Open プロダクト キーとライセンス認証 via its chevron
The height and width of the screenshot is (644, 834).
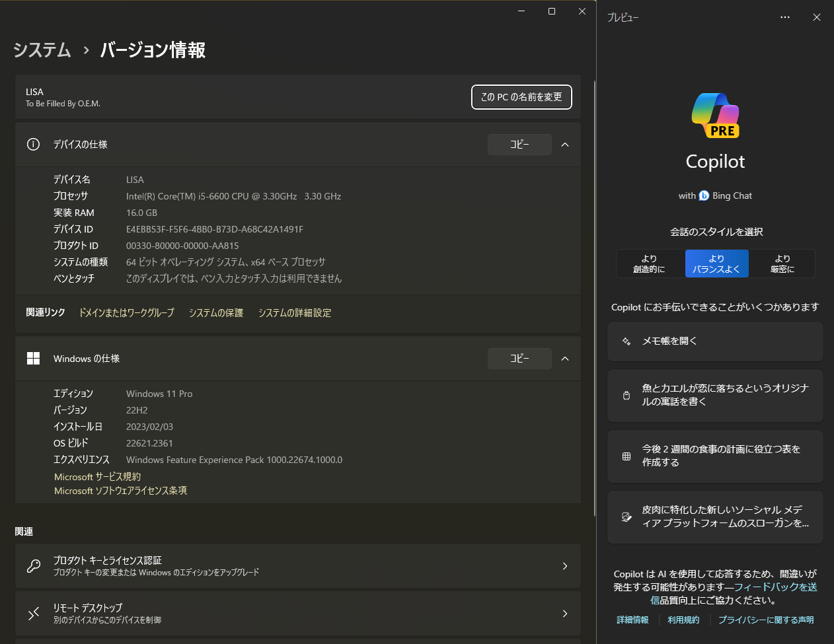[x=565, y=566]
